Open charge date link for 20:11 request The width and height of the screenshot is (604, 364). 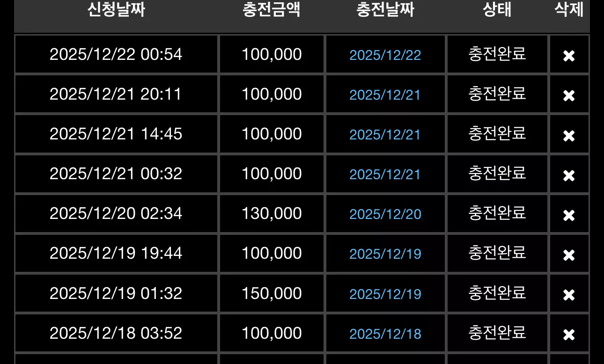click(385, 95)
